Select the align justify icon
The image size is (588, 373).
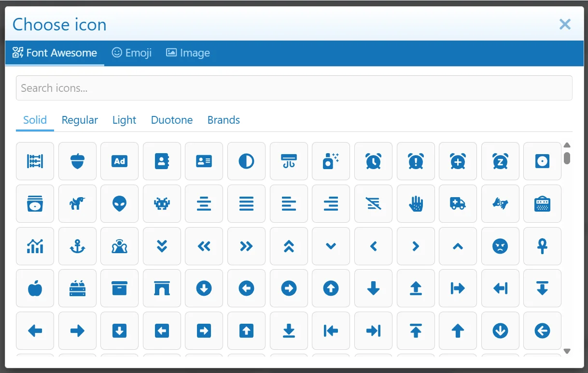(246, 203)
